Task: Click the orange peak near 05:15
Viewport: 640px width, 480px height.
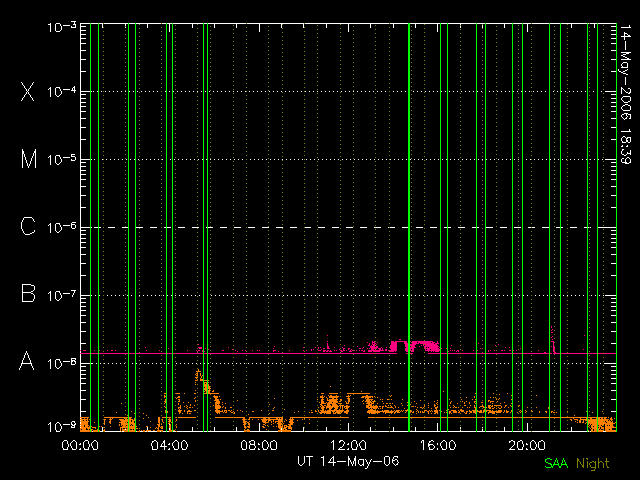Action: [198, 376]
